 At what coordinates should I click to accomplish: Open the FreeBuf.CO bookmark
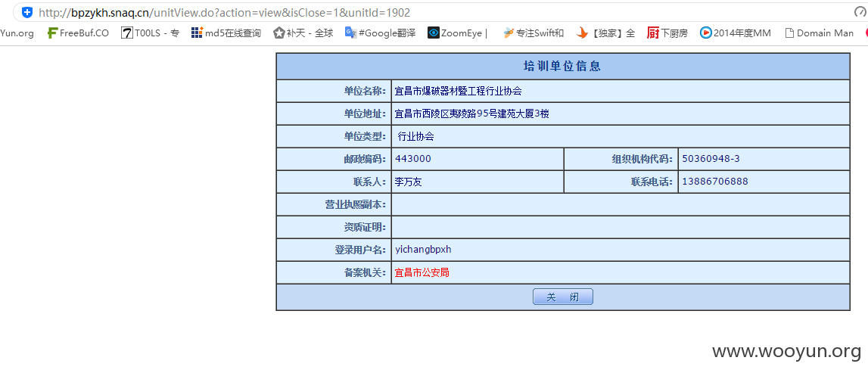pyautogui.click(x=78, y=33)
